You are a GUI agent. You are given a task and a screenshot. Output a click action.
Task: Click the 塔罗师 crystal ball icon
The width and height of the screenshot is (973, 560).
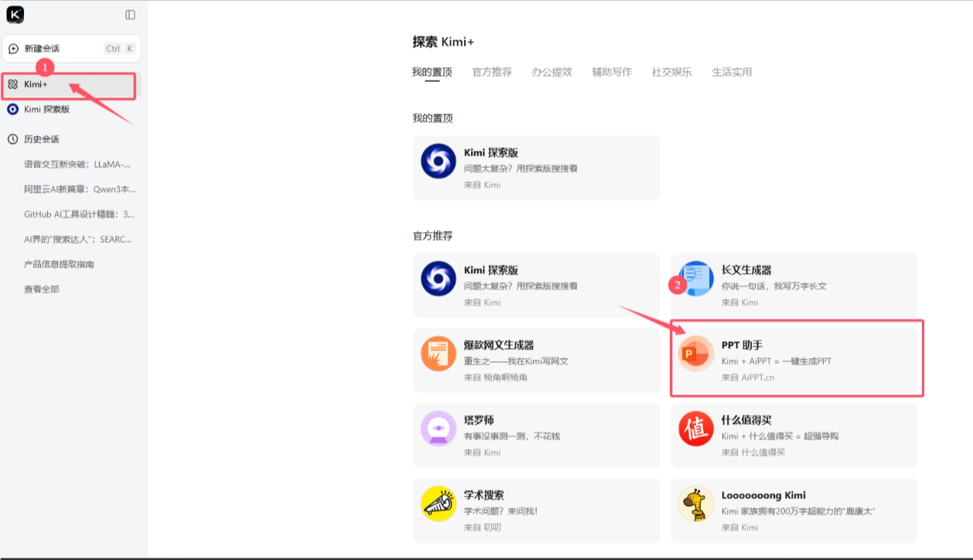439,429
